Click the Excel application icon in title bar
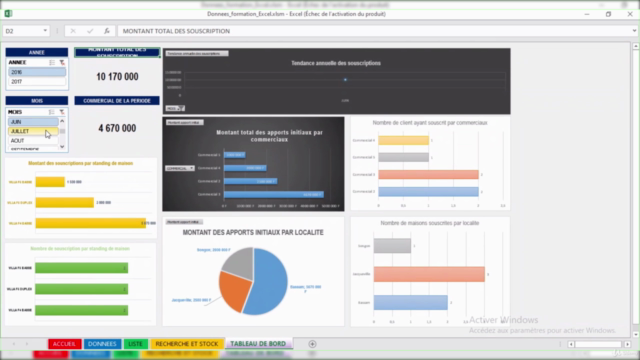The width and height of the screenshot is (640, 360). click(x=8, y=13)
